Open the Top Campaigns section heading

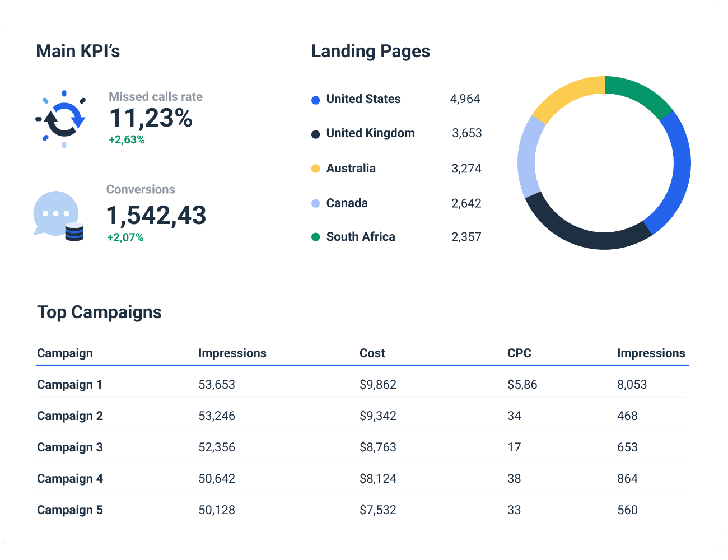click(99, 312)
